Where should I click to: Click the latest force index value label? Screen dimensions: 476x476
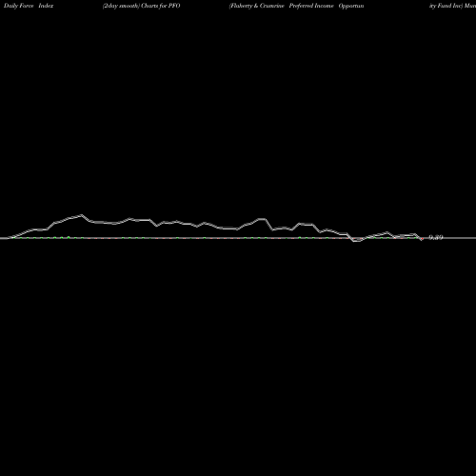(436, 237)
